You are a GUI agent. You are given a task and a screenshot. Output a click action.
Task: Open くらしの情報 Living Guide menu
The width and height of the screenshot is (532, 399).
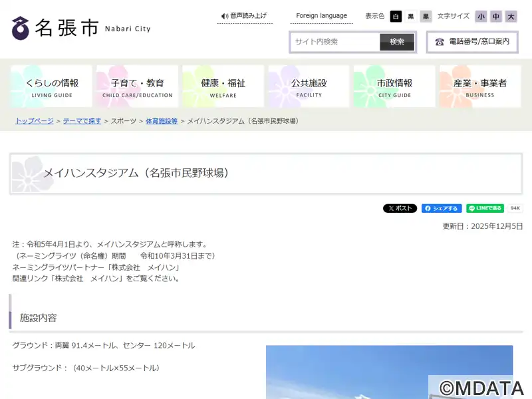52,86
